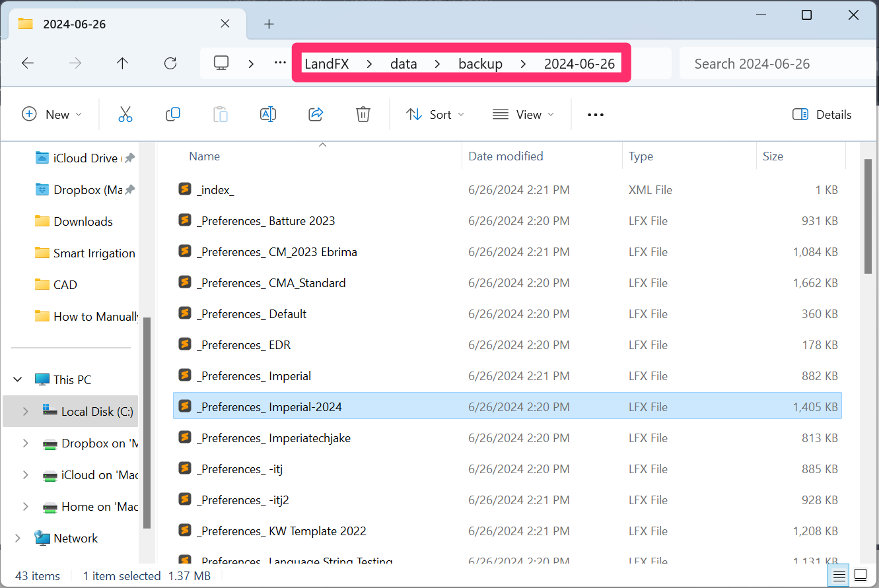Click the file list vertical scrollbar
This screenshot has width=879, height=588.
click(x=868, y=216)
